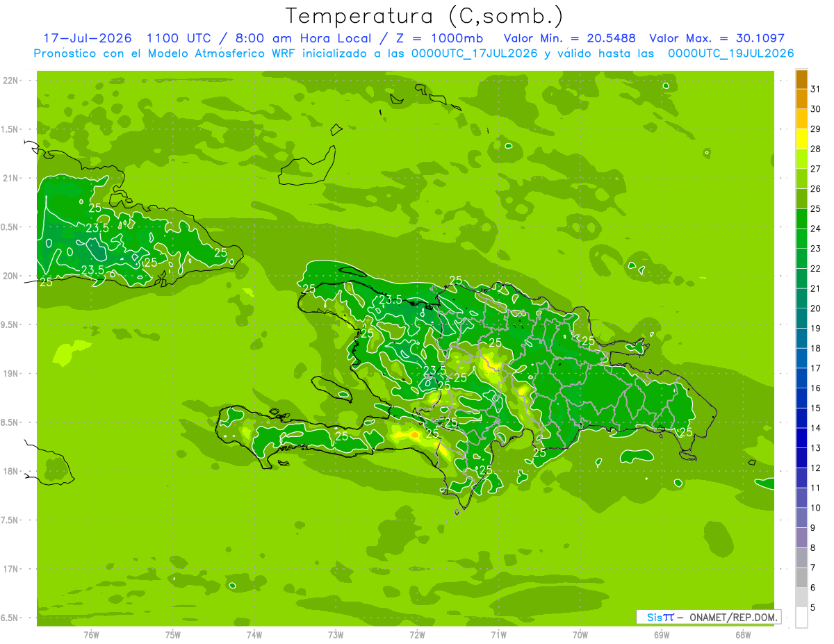
Task: Click the "22N" latitude label
Action: [x=12, y=80]
